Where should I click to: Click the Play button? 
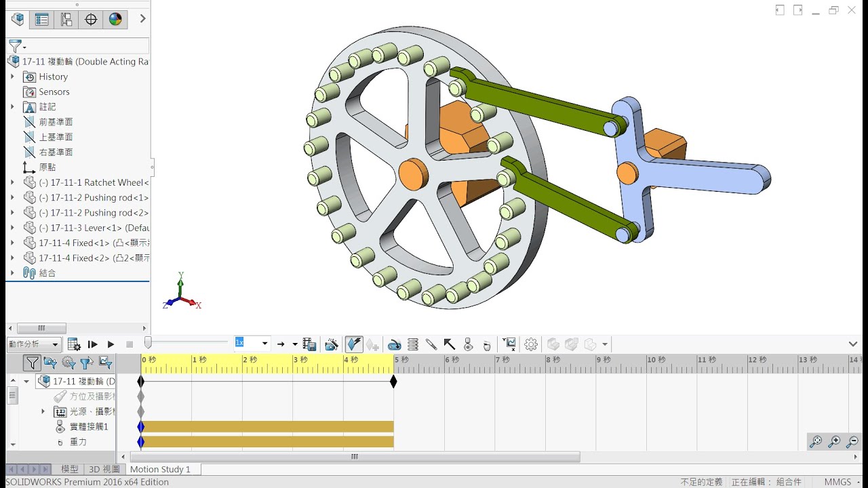[x=111, y=344]
